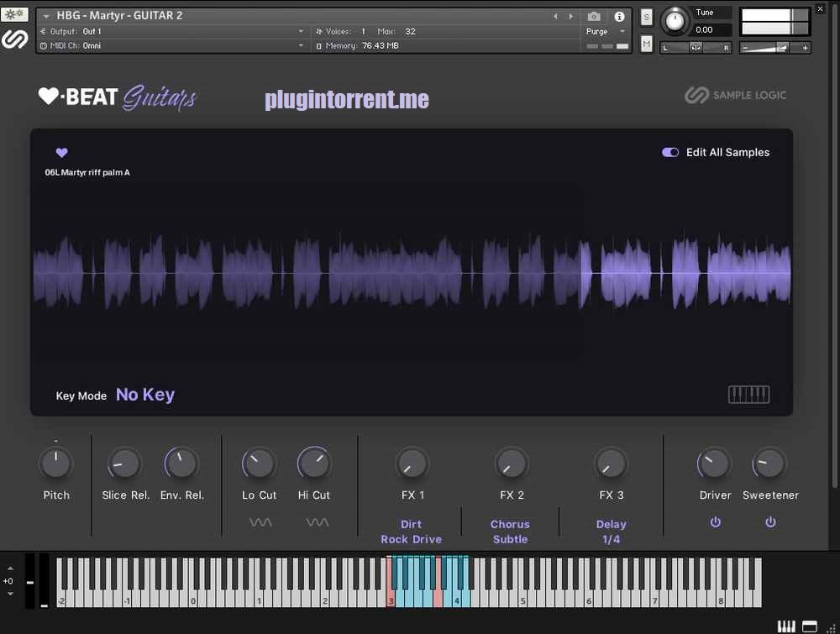
Task: Click the Hi Cut LFO wave icon
Action: tap(318, 522)
